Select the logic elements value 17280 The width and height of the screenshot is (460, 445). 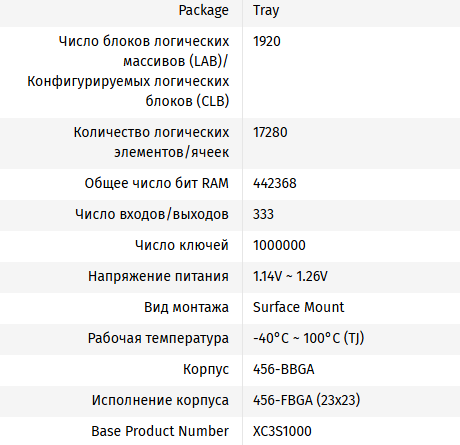[x=270, y=132]
